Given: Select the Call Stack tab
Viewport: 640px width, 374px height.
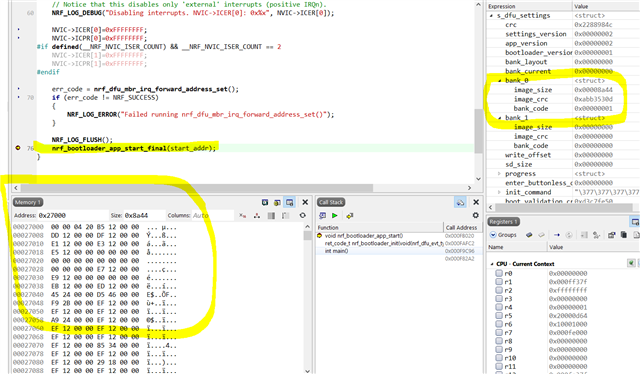Looking at the screenshot, I should (x=331, y=202).
